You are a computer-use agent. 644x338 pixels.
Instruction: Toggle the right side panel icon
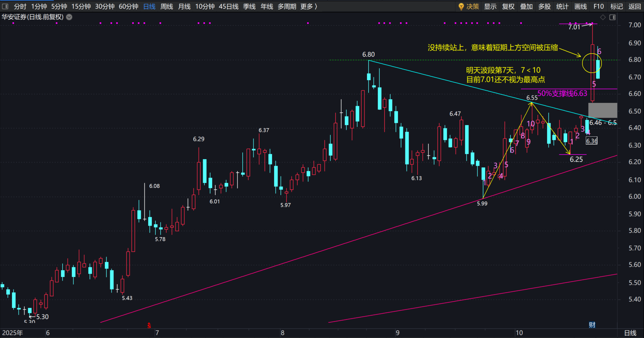613,17
